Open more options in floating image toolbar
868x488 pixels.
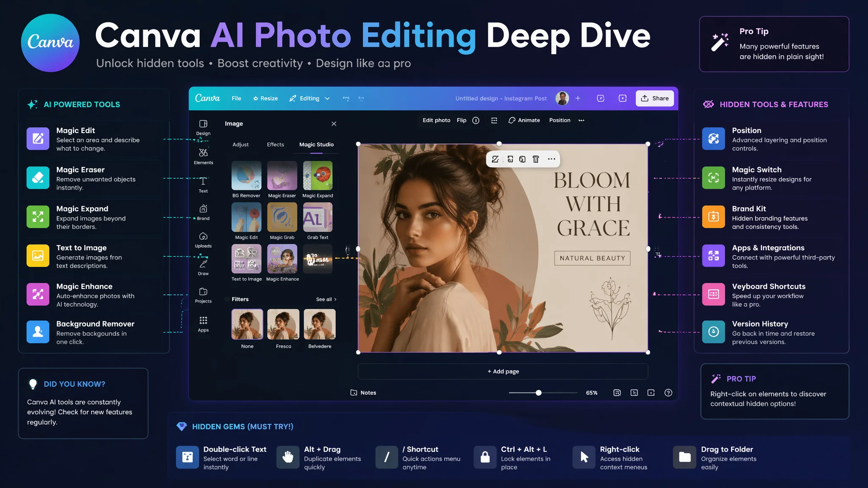551,159
